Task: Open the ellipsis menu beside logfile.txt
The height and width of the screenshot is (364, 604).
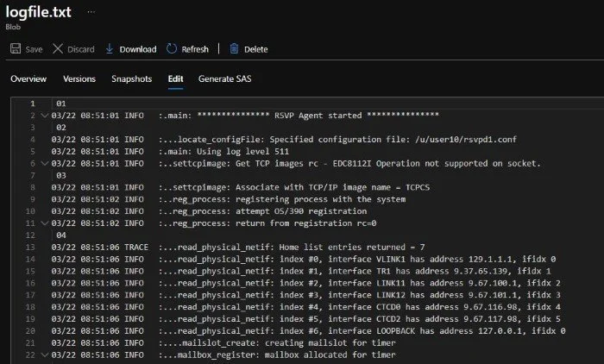Action: pyautogui.click(x=88, y=10)
